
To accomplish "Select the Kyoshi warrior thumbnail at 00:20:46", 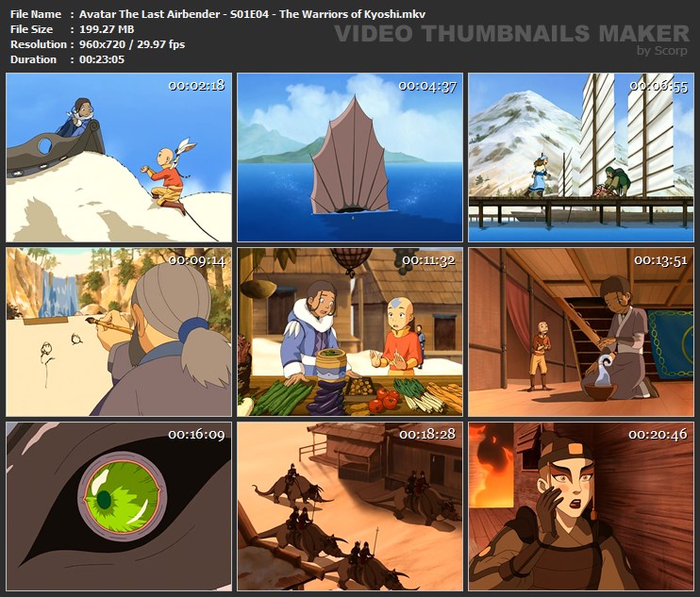I will pos(581,506).
